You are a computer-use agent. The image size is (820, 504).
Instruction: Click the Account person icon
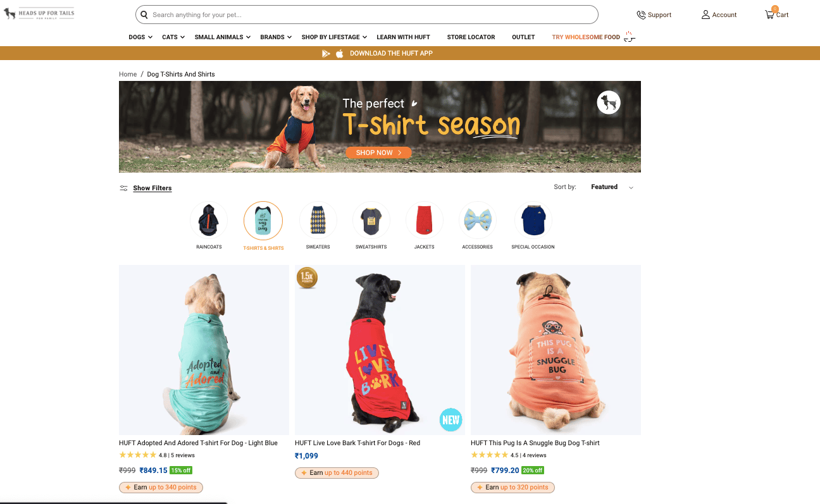pyautogui.click(x=705, y=15)
